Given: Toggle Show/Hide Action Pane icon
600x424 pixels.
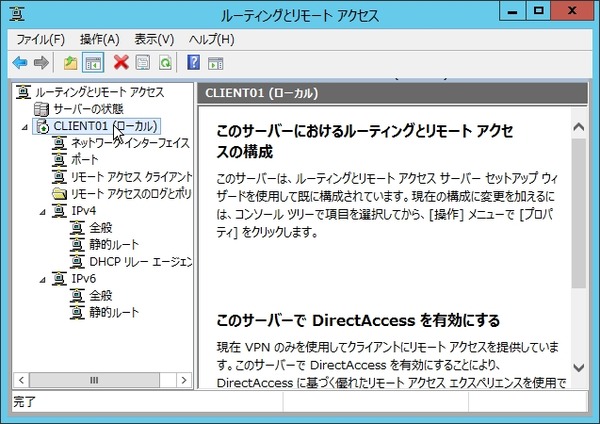Looking at the screenshot, I should click(215, 63).
